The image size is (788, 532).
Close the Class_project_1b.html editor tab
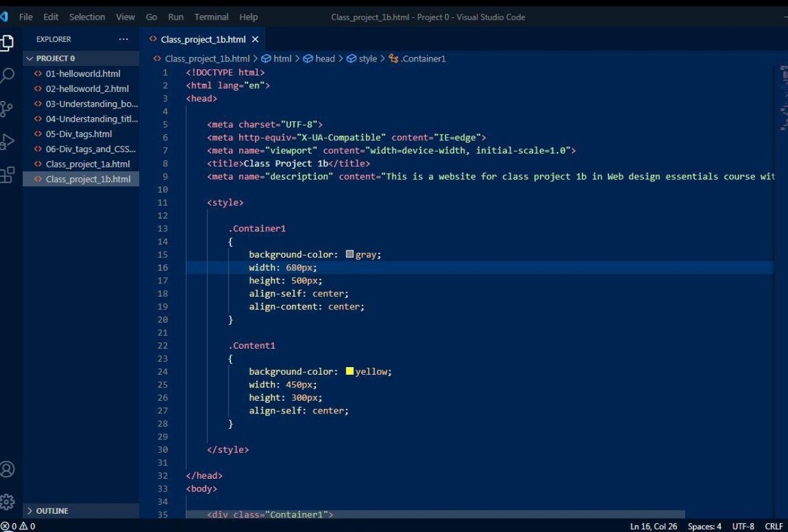(255, 39)
